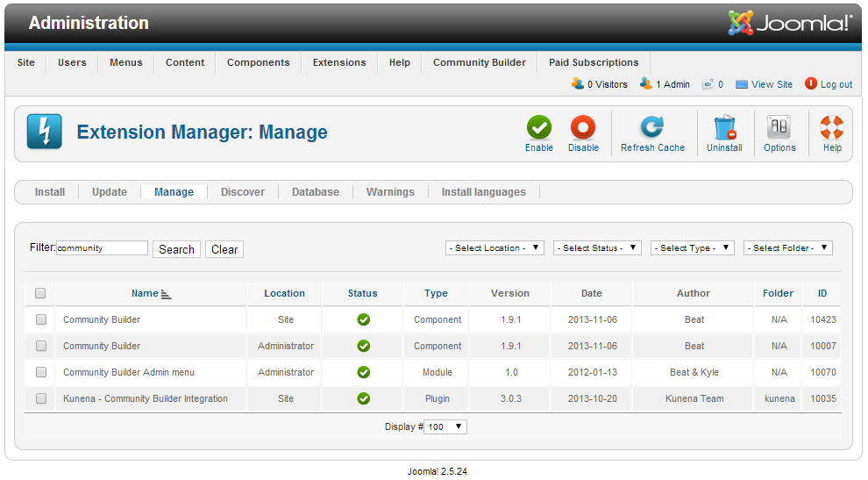Toggle status of Community Builder Admin menu
The height and width of the screenshot is (480, 868).
coord(363,372)
